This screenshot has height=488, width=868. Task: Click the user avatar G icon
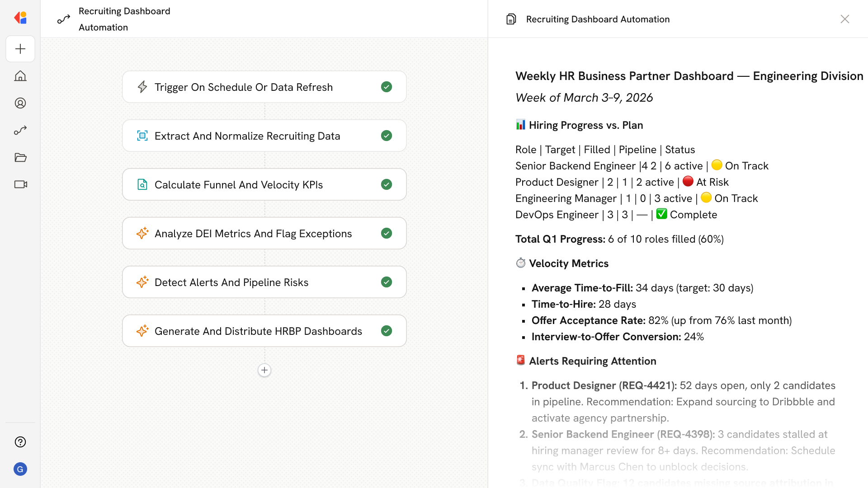point(20,469)
